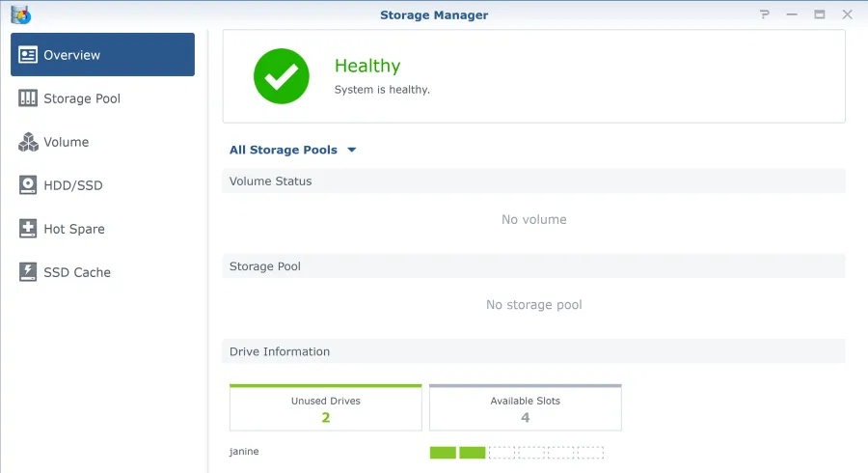Click the first green drive slot

point(443,453)
